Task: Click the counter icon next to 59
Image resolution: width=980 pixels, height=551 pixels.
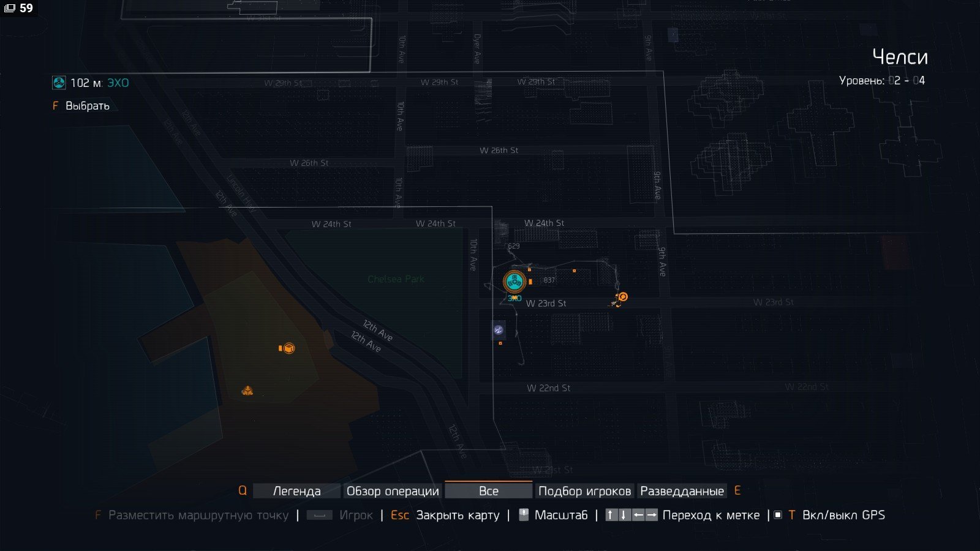Action: coord(9,9)
